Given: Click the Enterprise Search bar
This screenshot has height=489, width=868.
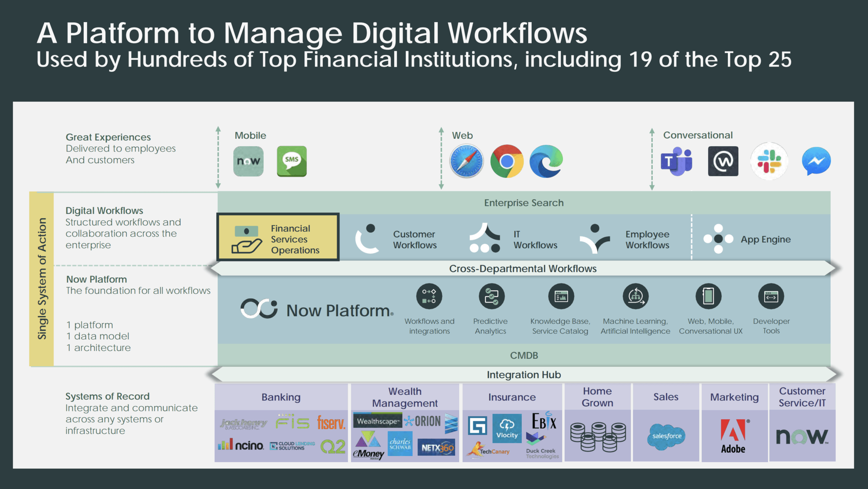Looking at the screenshot, I should click(x=524, y=203).
